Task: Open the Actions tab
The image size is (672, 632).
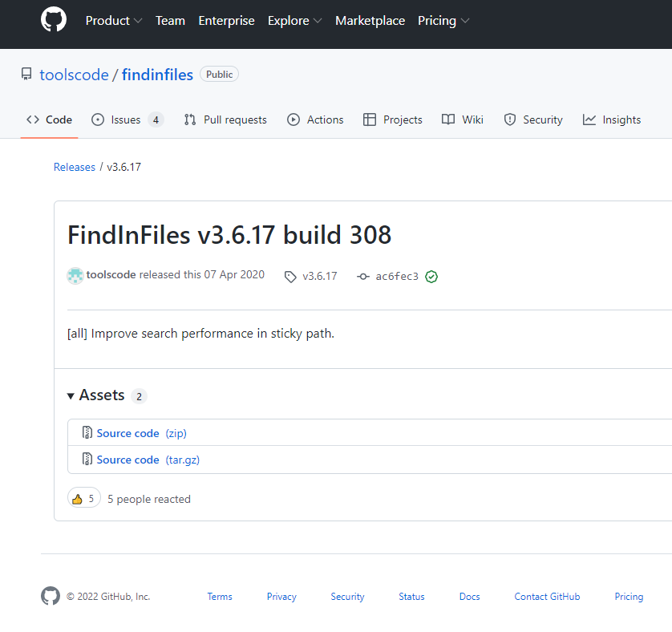Action: click(x=315, y=120)
